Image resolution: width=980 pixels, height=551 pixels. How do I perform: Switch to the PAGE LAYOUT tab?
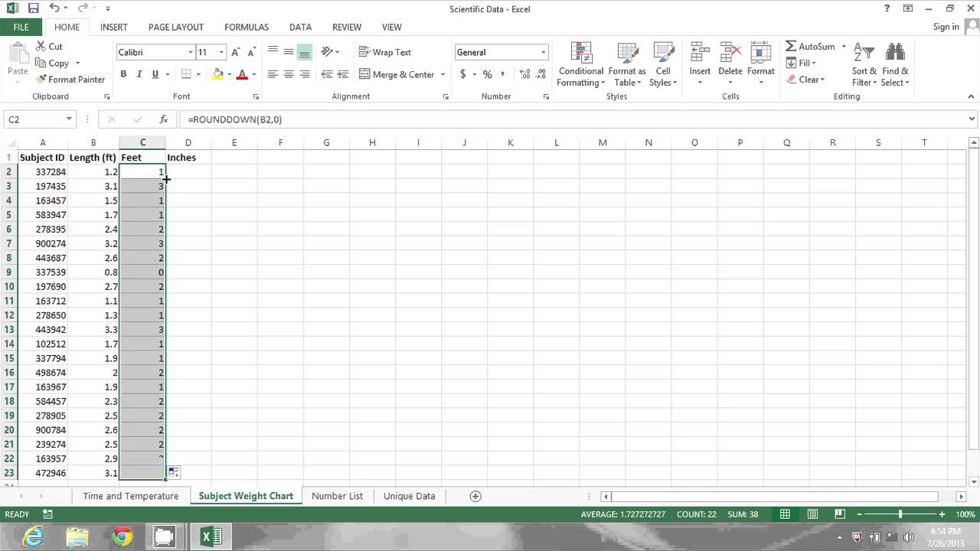tap(176, 27)
